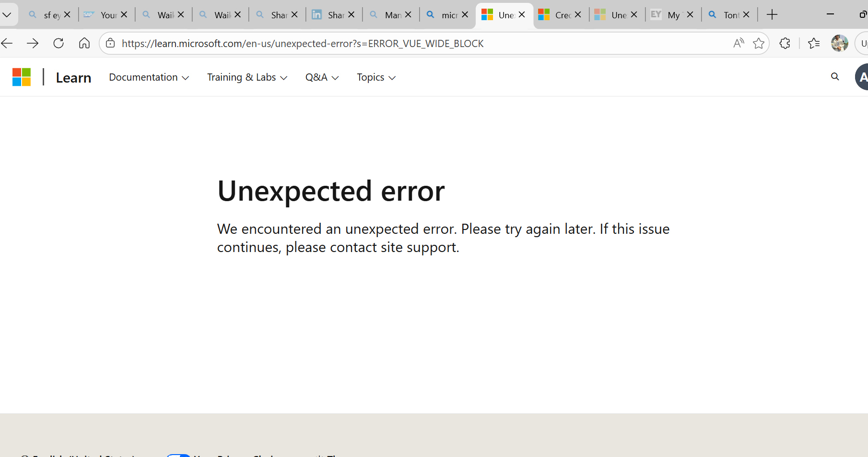Click the Microsoft logo
868x457 pixels.
pyautogui.click(x=22, y=77)
